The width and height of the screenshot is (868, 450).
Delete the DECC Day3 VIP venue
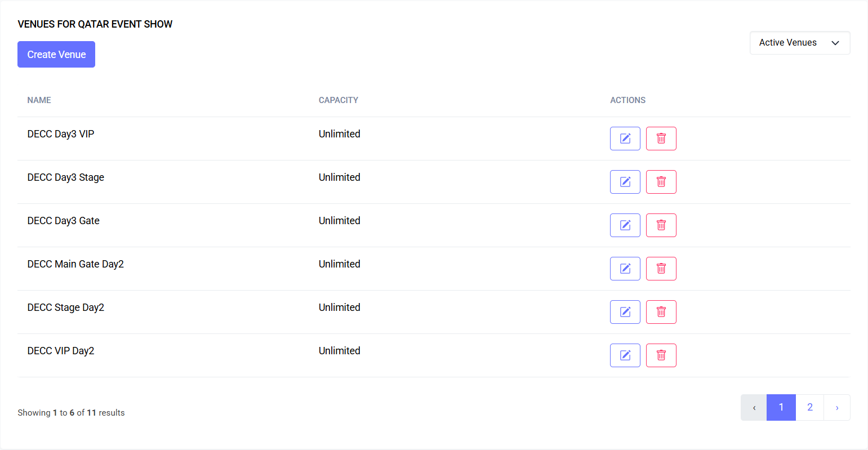coord(661,139)
